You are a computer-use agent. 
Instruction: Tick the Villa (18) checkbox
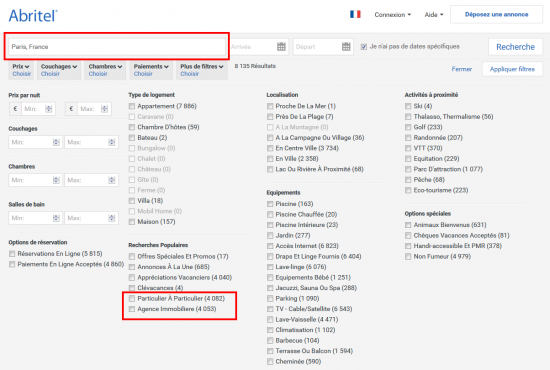(132, 201)
